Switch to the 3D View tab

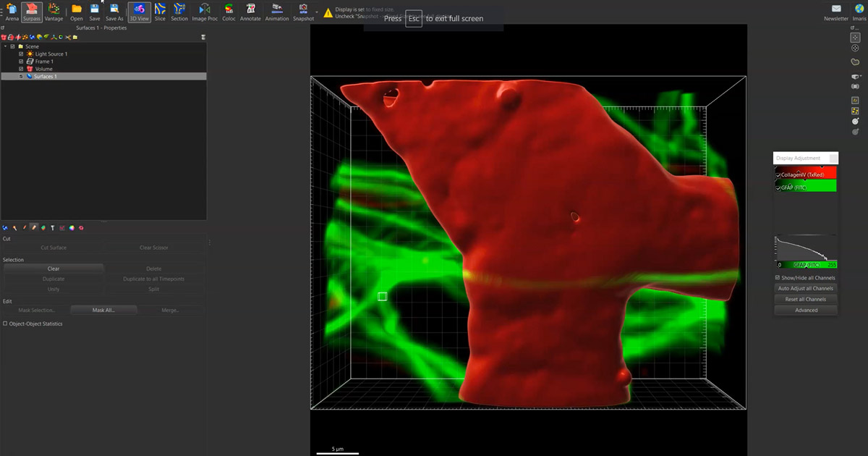click(140, 12)
